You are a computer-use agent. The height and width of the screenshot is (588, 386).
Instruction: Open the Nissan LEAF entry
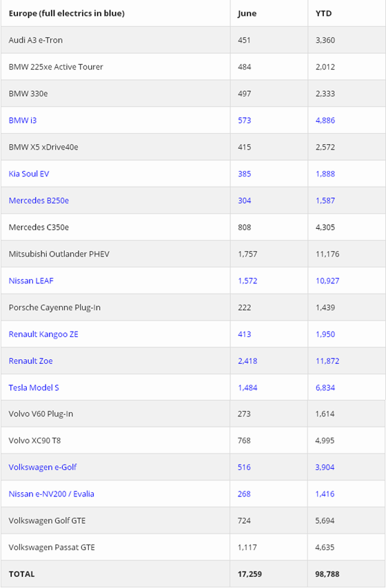tap(31, 281)
